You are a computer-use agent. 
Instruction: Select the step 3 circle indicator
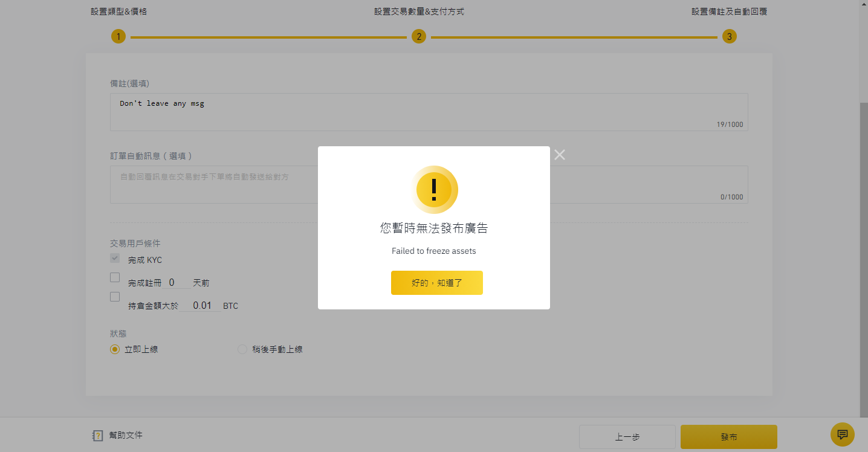tap(729, 36)
